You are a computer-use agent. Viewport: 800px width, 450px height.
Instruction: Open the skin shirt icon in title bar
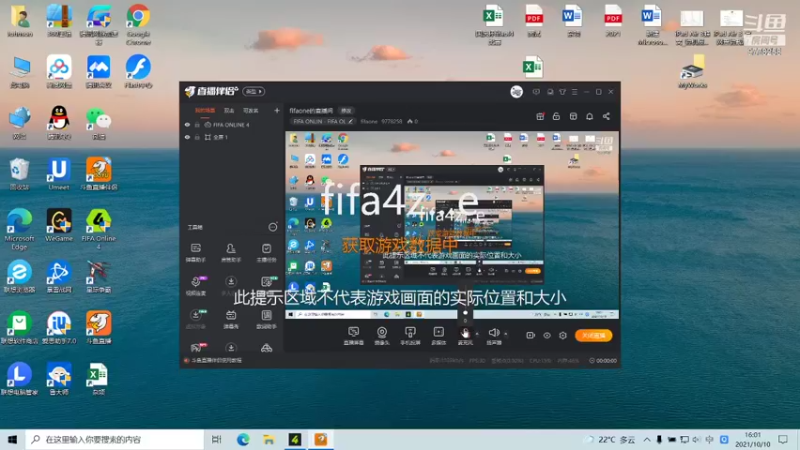[562, 92]
